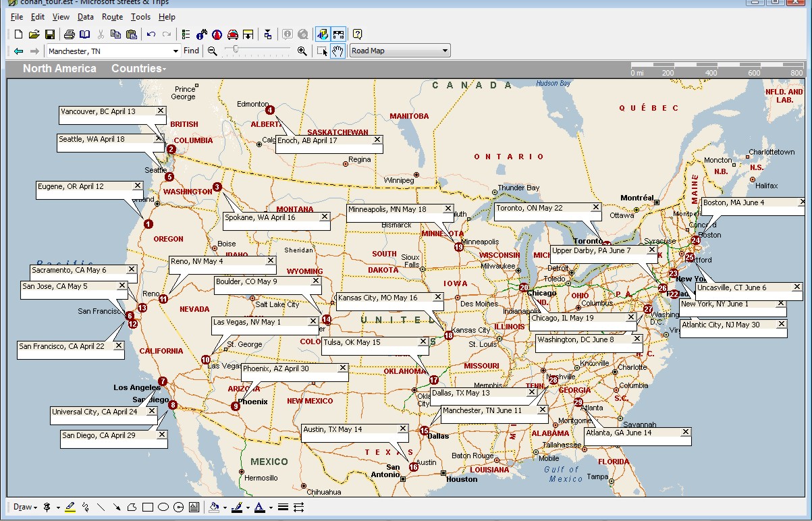Close the Enoch, AB April 17 label
The height and width of the screenshot is (521, 812).
click(x=377, y=140)
